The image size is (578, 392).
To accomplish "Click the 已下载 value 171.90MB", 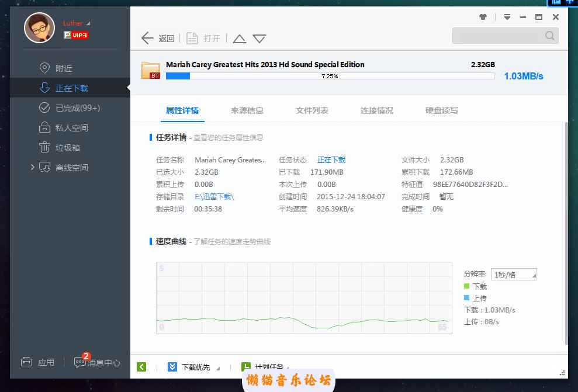I will (x=327, y=172).
